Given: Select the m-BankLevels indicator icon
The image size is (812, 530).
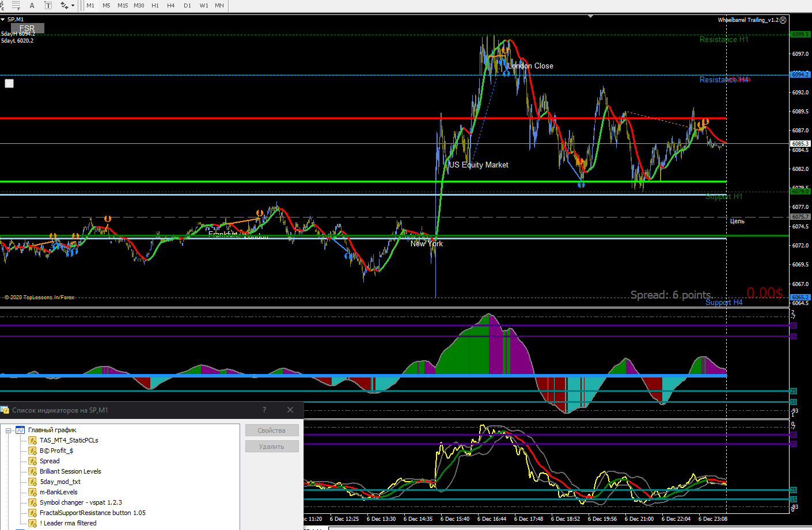Looking at the screenshot, I should pyautogui.click(x=33, y=492).
